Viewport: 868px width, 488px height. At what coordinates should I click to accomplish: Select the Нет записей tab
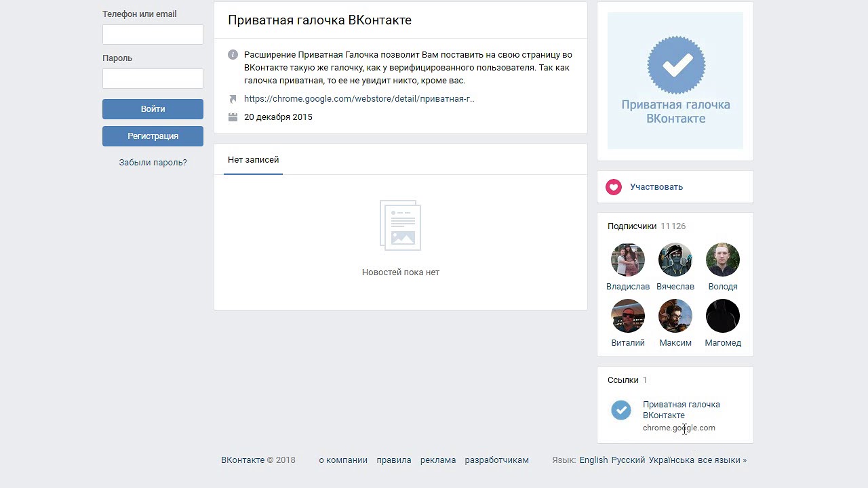pyautogui.click(x=253, y=160)
